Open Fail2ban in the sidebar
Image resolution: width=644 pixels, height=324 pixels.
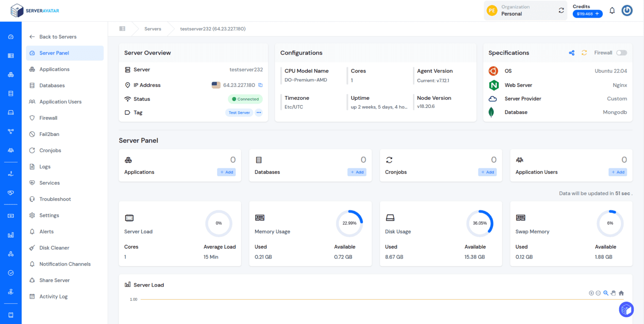49,134
